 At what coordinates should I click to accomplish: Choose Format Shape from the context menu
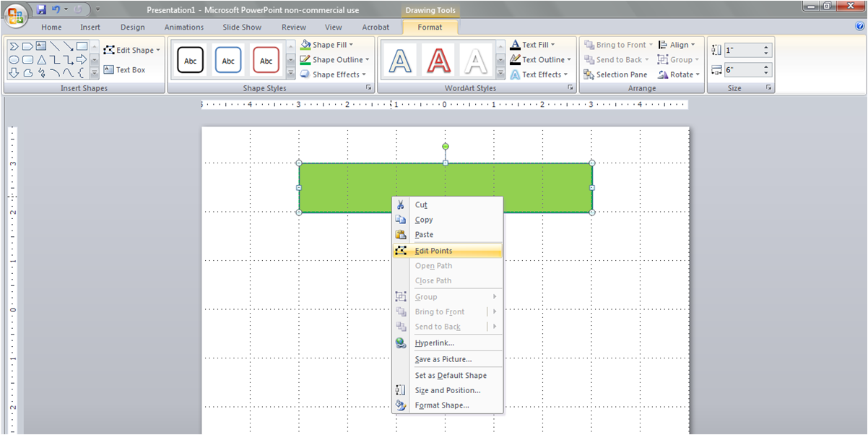coord(447,405)
